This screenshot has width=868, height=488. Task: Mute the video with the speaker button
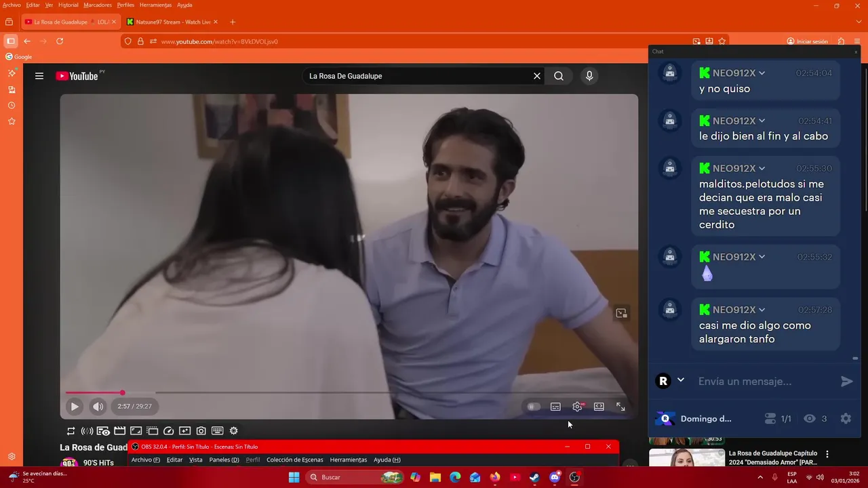click(98, 407)
